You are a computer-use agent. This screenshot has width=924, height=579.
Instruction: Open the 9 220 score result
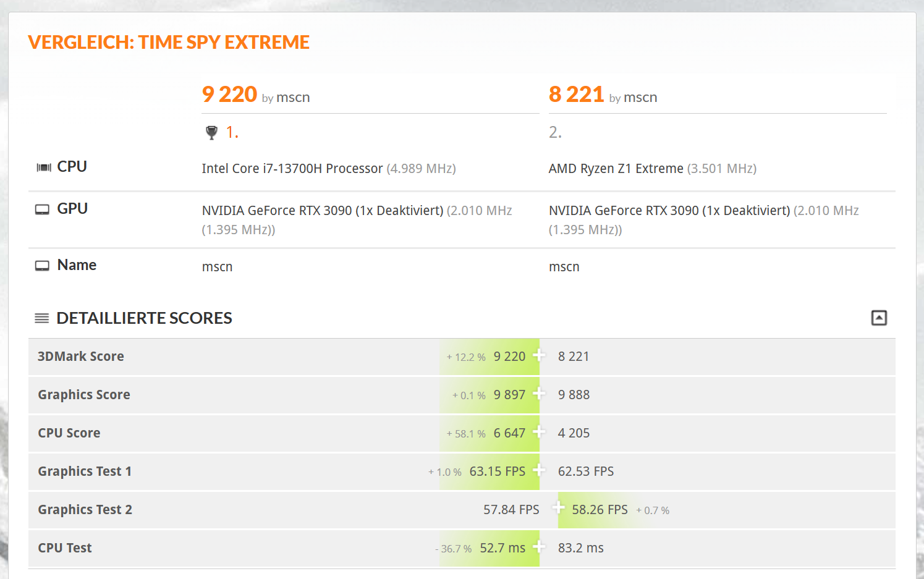coord(229,95)
